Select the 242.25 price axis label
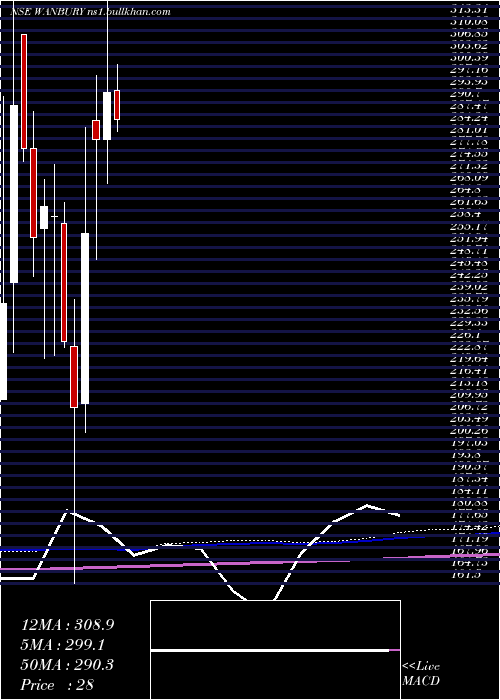Screen dimensions: 500x700 tap(470, 274)
